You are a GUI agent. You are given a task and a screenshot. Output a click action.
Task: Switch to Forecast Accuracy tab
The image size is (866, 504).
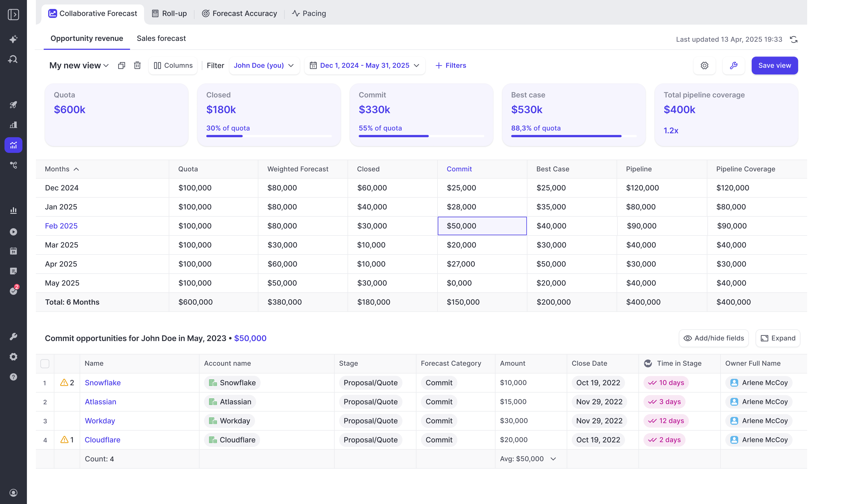tap(239, 13)
